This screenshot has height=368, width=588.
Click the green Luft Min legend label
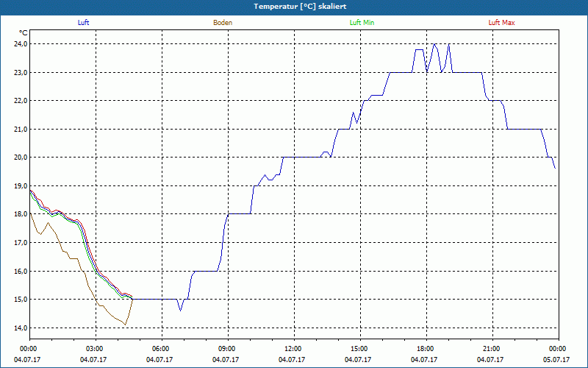pos(362,23)
